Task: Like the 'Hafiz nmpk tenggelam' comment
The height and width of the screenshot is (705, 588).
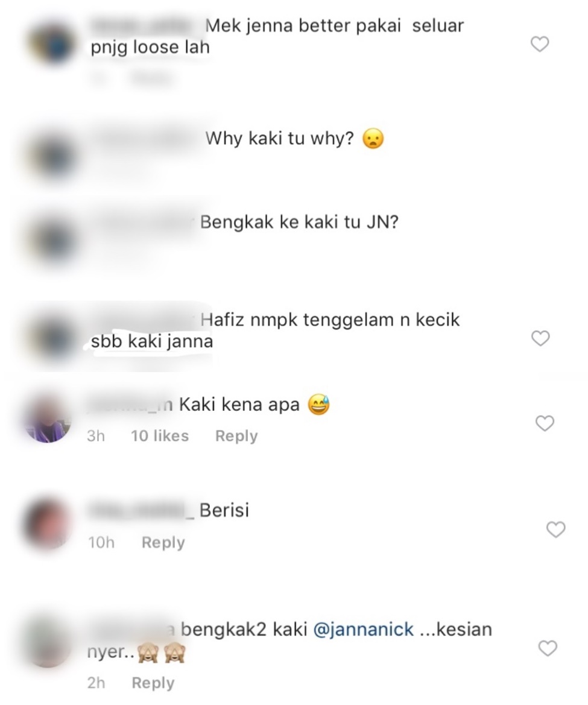Action: click(540, 338)
